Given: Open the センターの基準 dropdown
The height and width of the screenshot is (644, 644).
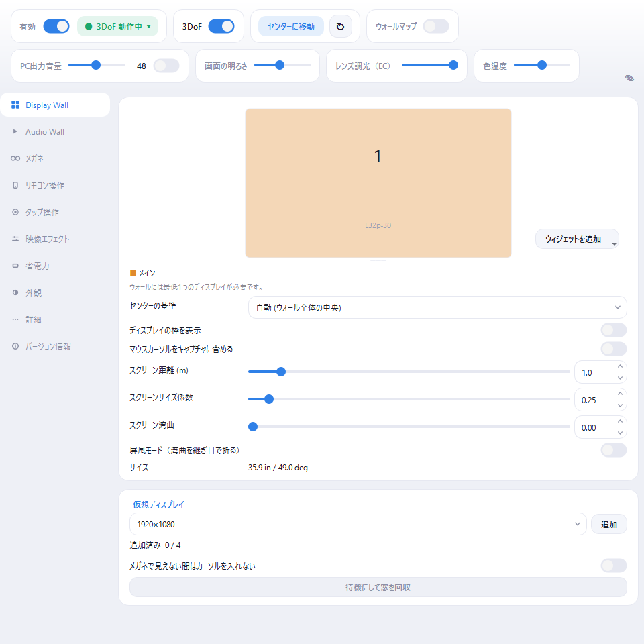Looking at the screenshot, I should [437, 307].
